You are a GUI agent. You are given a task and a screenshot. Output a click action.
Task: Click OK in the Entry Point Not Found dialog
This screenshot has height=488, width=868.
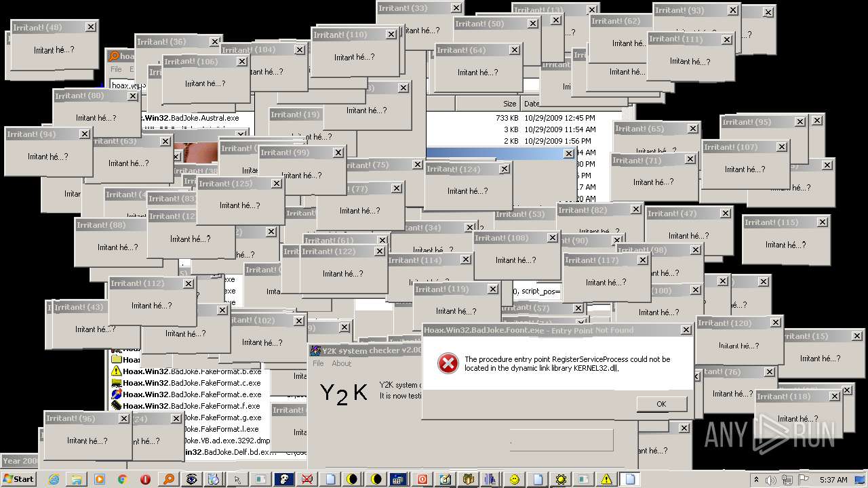(661, 404)
